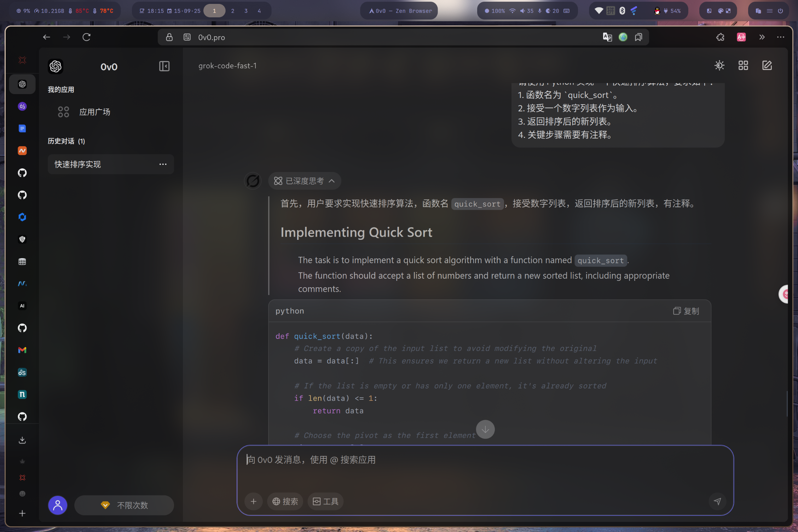Toggle the 搜索 web search option

click(x=285, y=501)
